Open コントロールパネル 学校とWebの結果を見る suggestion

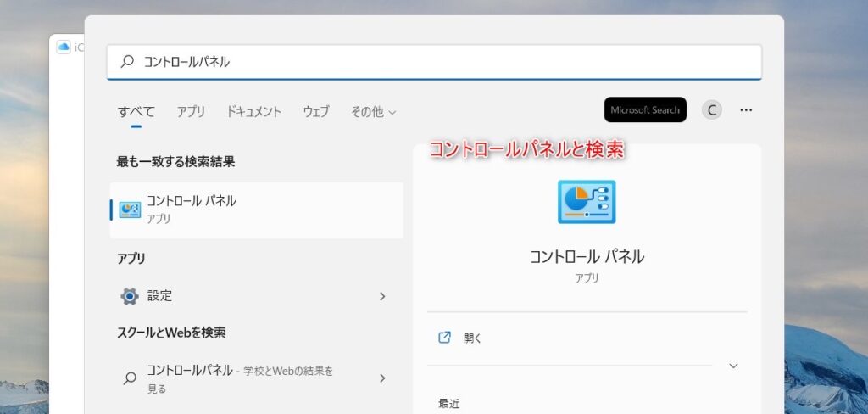pyautogui.click(x=256, y=378)
